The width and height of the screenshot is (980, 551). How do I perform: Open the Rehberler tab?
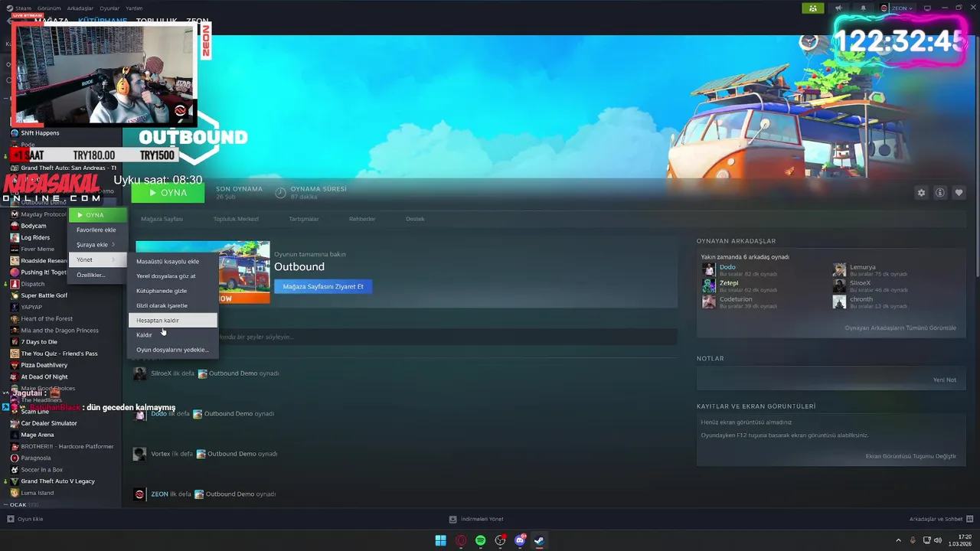[362, 219]
